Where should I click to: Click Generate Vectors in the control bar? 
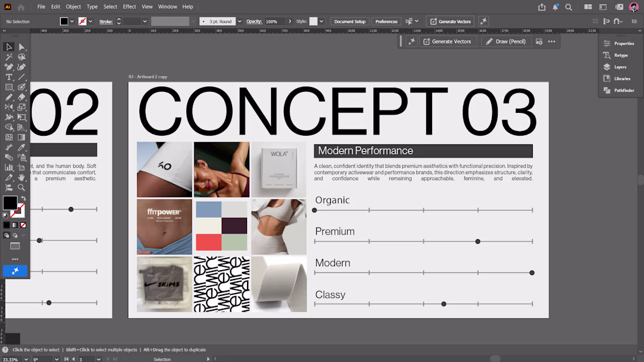450,21
